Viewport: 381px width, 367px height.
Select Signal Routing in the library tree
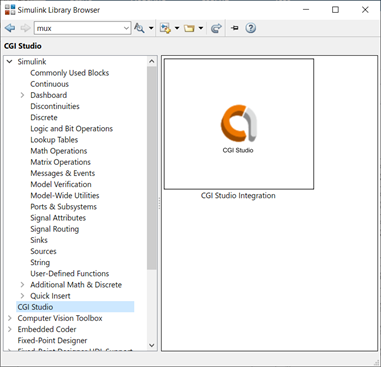(55, 229)
